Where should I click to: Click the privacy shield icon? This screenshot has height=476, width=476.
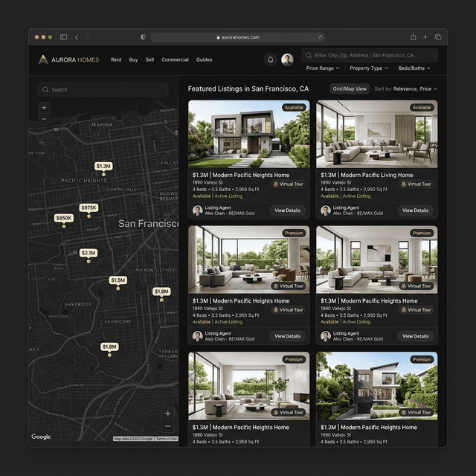(x=143, y=37)
